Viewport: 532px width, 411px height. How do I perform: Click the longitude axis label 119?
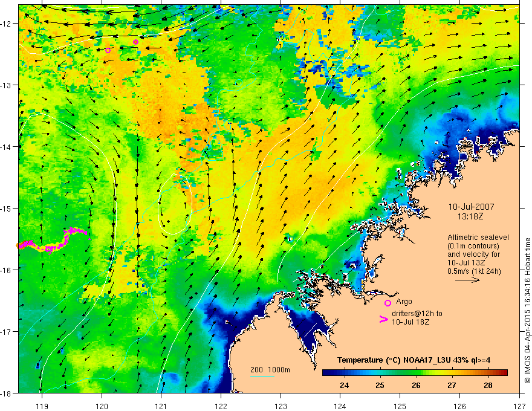click(x=42, y=406)
